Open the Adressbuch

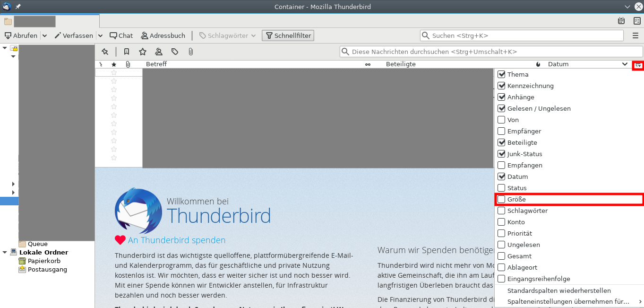coord(163,35)
